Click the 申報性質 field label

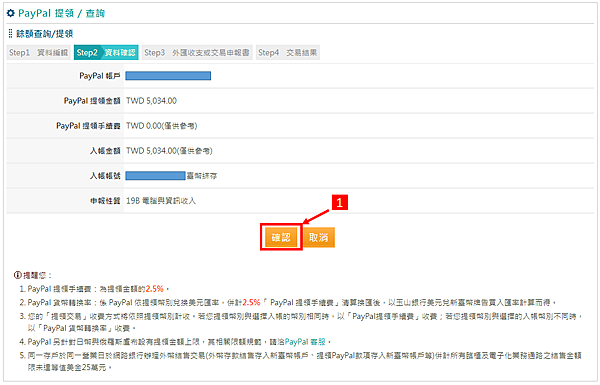[x=105, y=201]
